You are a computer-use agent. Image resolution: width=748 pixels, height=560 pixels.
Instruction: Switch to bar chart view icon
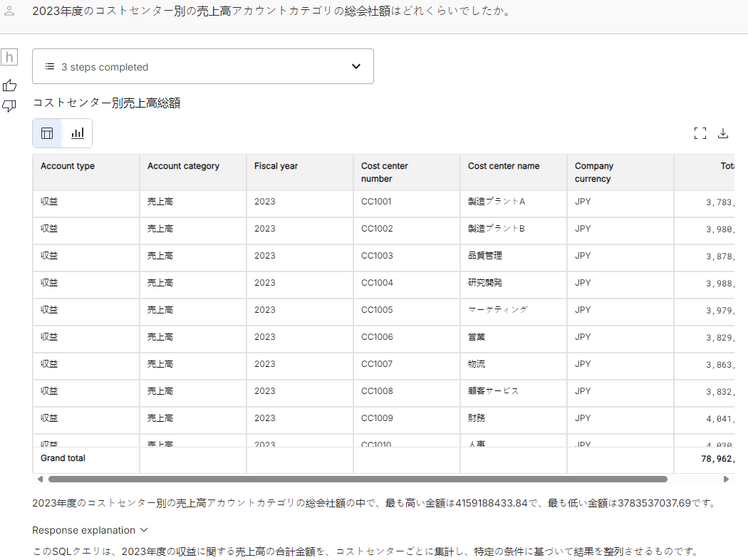[x=78, y=133]
